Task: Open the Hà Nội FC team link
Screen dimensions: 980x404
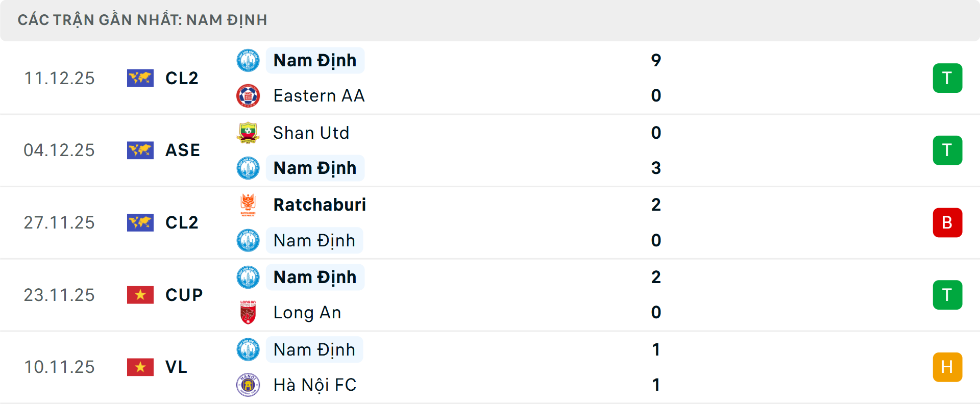Action: click(315, 385)
